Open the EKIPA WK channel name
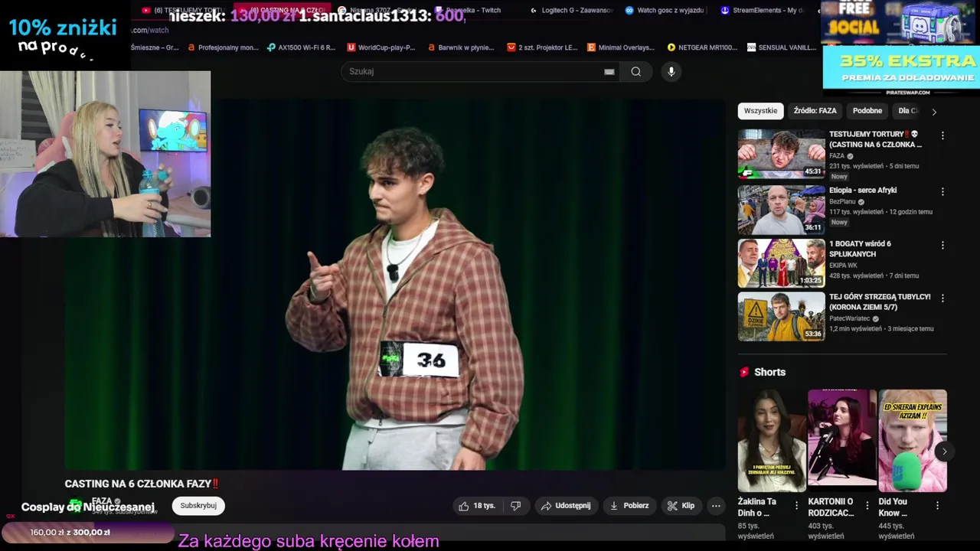Screen dimensions: 980x551 click(843, 266)
